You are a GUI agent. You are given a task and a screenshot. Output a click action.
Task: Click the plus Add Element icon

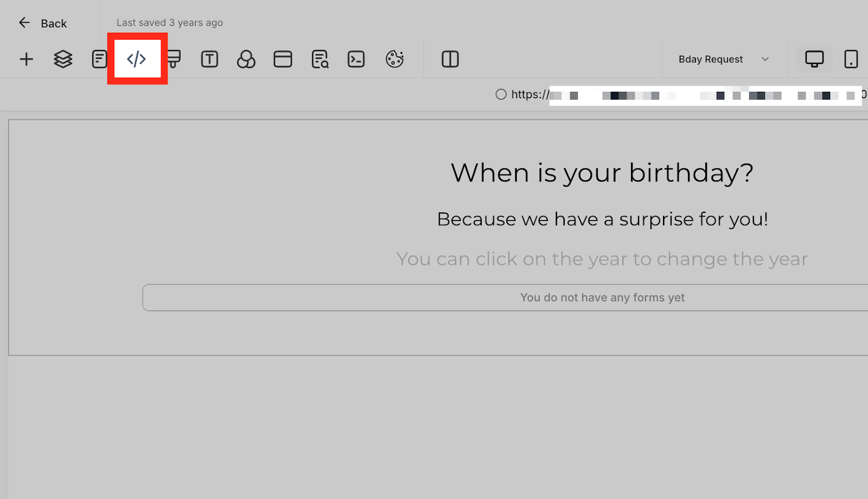[x=26, y=59]
